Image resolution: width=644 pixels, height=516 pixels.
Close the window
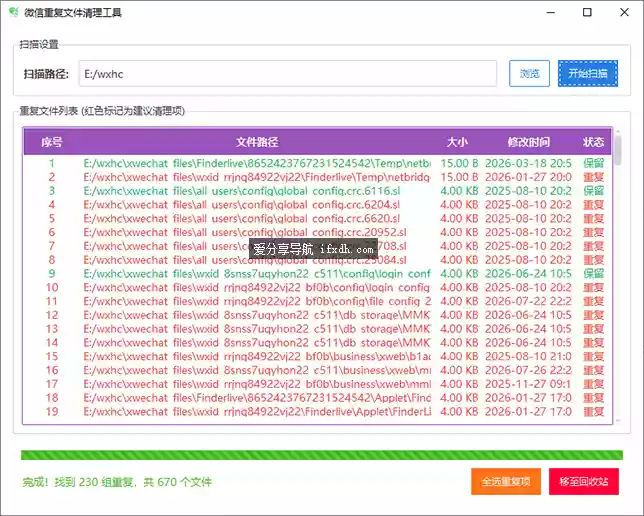(624, 12)
